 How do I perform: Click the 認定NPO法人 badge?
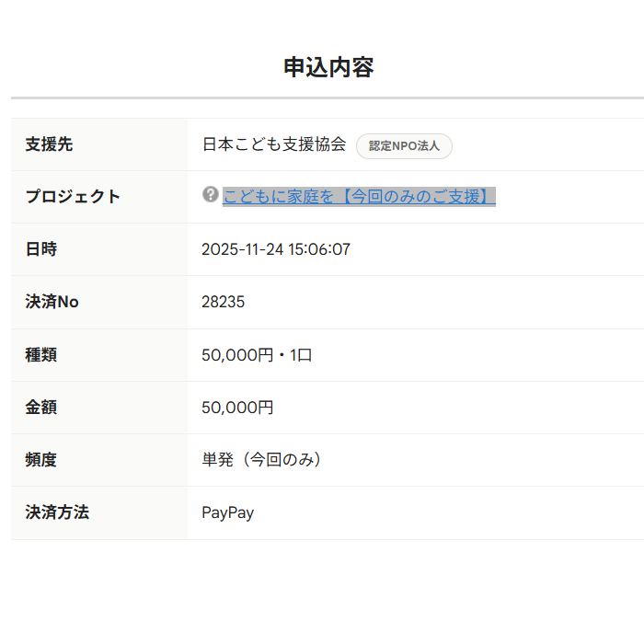[404, 145]
